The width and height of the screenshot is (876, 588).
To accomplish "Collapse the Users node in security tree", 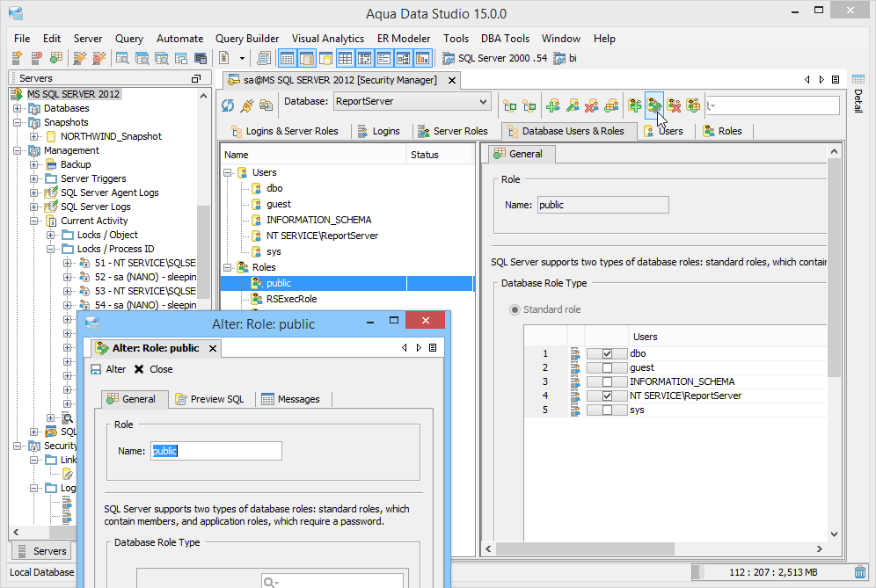I will (228, 172).
